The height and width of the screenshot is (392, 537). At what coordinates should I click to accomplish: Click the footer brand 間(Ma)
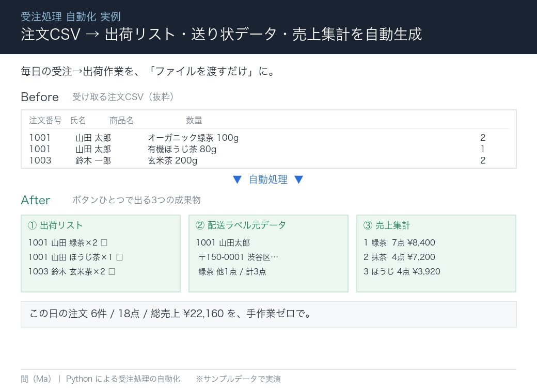pos(36,379)
